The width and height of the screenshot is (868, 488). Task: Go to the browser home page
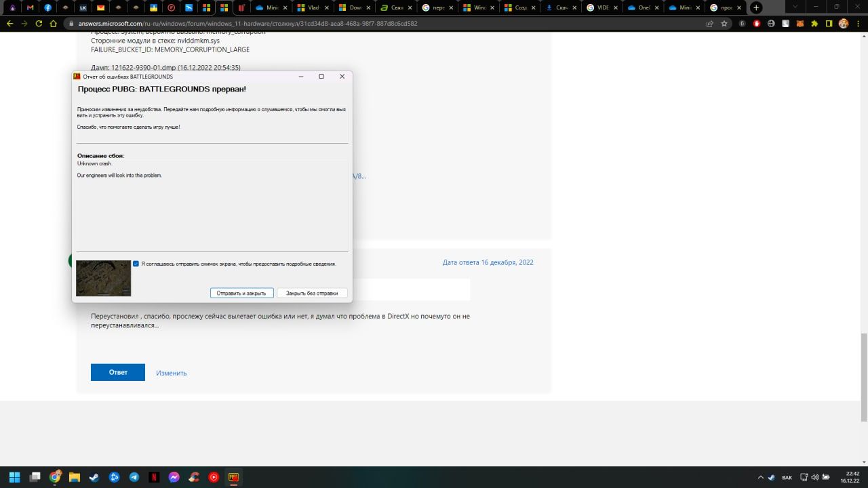click(x=53, y=23)
